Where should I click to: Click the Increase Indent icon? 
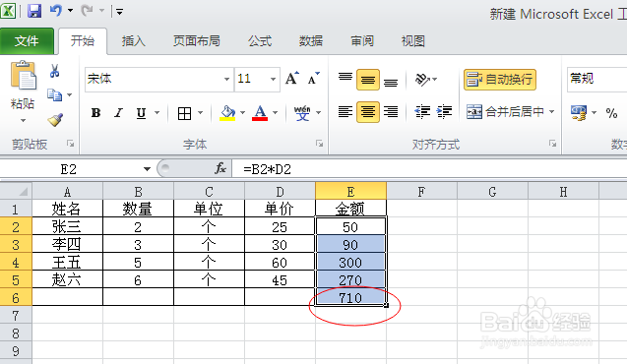pos(444,112)
